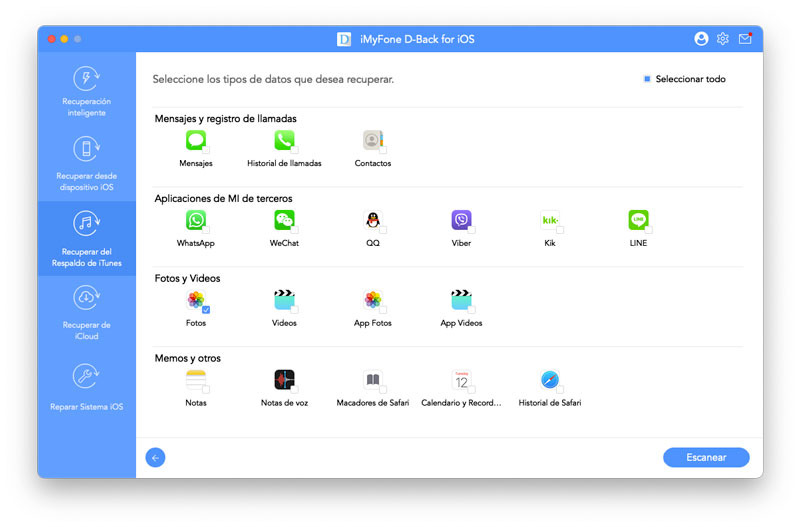Click the Macadores de Safari book icon
Viewport: 800px width, 527px height.
pyautogui.click(x=372, y=380)
